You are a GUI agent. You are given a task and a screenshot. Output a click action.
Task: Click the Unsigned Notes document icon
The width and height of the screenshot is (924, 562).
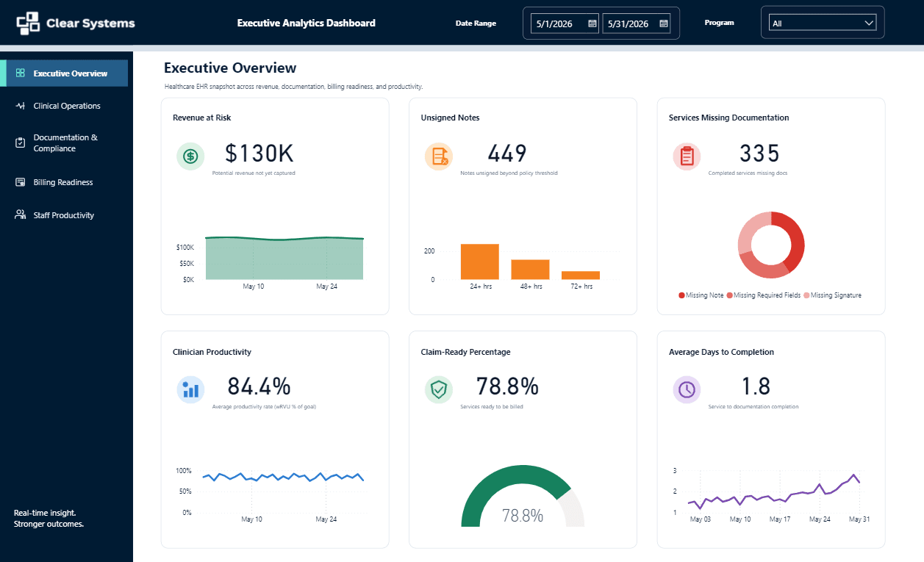pos(439,156)
